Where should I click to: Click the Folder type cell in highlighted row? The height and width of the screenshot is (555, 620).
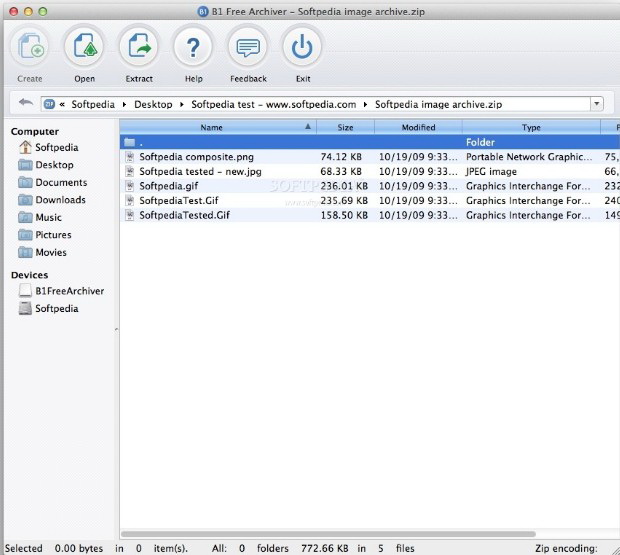point(480,142)
